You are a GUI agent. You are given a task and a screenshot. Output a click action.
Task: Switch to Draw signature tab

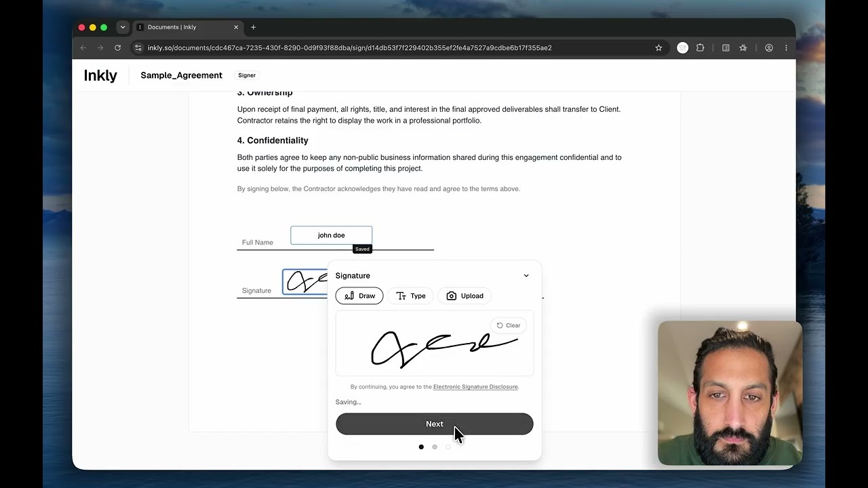359,296
